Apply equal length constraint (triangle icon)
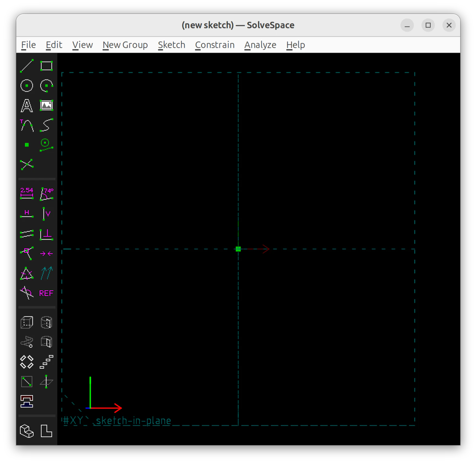Screen dimensions: 476x463 [27, 273]
